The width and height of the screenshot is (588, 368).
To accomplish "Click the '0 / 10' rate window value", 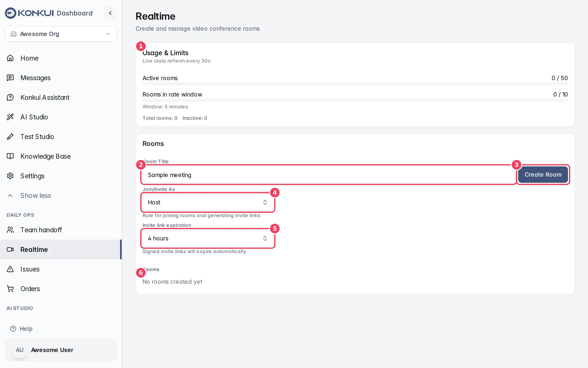I will [x=560, y=94].
